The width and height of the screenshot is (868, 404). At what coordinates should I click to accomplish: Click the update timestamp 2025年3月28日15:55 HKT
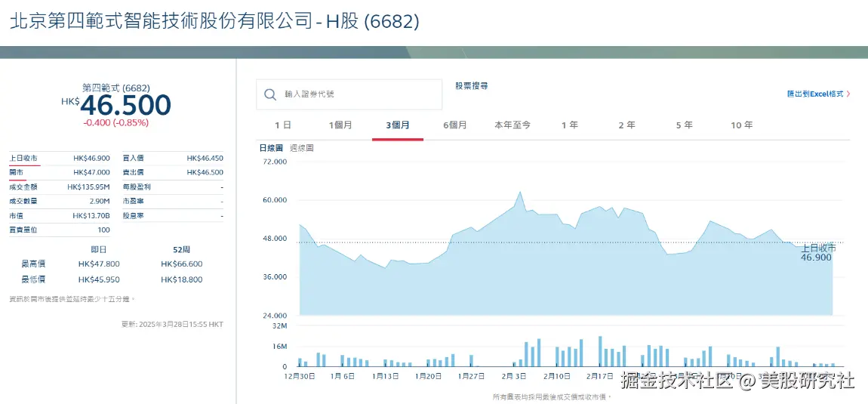tap(181, 324)
